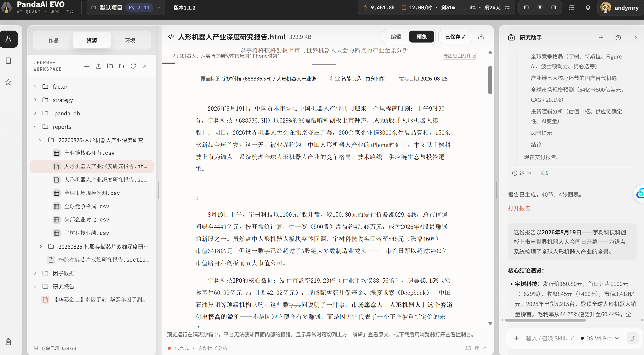The width and height of the screenshot is (644, 355).
Task: Click the 已保存 saved button
Action: 455,37
